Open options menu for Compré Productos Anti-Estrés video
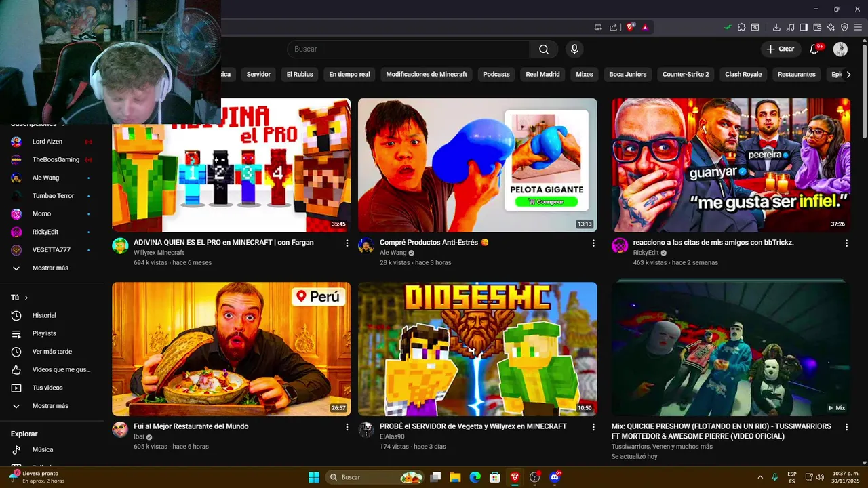Viewport: 868px width, 488px height. [x=593, y=243]
